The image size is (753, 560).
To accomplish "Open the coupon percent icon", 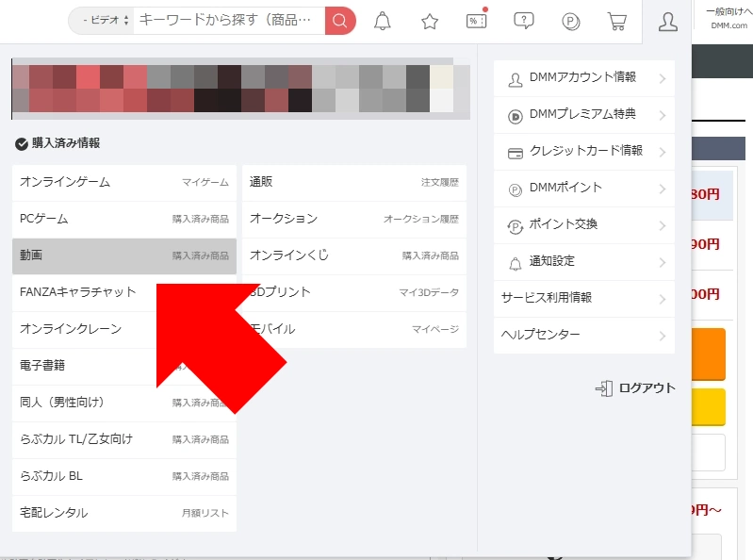I will (476, 21).
